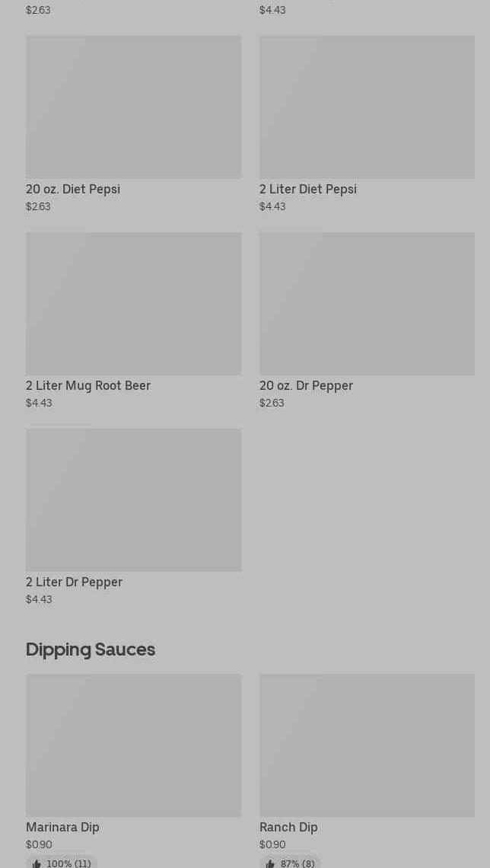Open the 2 Liter Dr Pepper image
This screenshot has width=490, height=868.
[133, 499]
